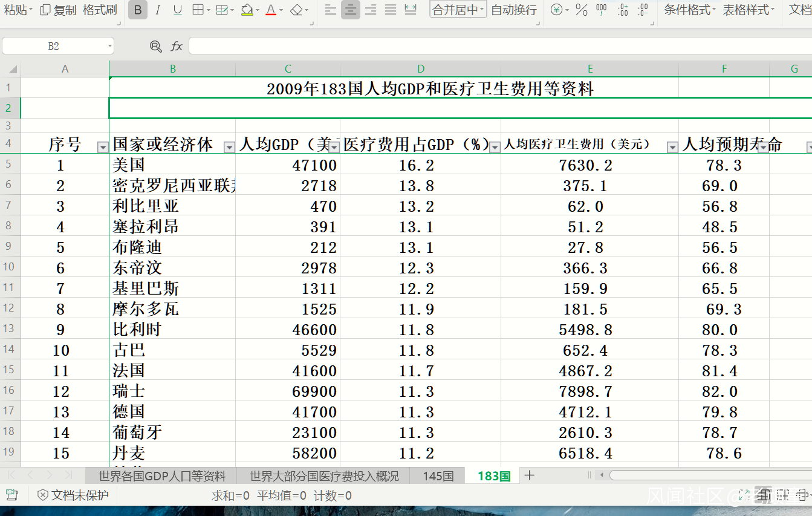Viewport: 812px width, 516px height.
Task: Toggle underline text formatting
Action: click(178, 10)
